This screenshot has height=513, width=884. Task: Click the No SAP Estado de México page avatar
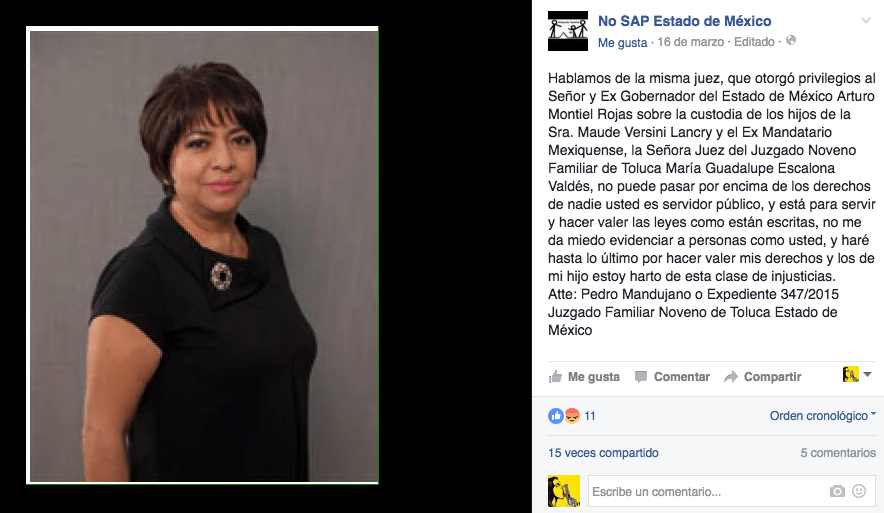(x=568, y=31)
